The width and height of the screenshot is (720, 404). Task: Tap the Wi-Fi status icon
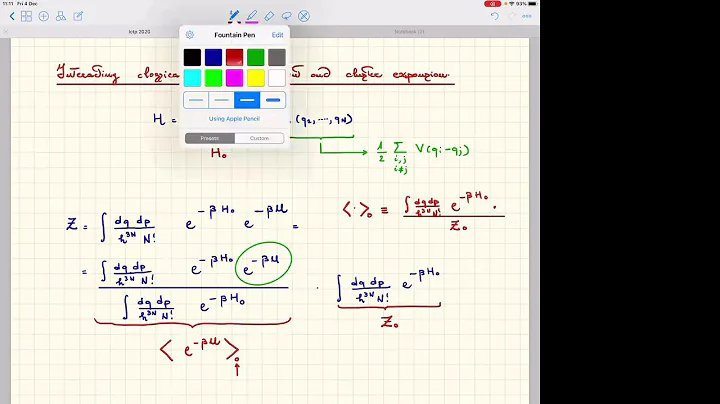511,4
